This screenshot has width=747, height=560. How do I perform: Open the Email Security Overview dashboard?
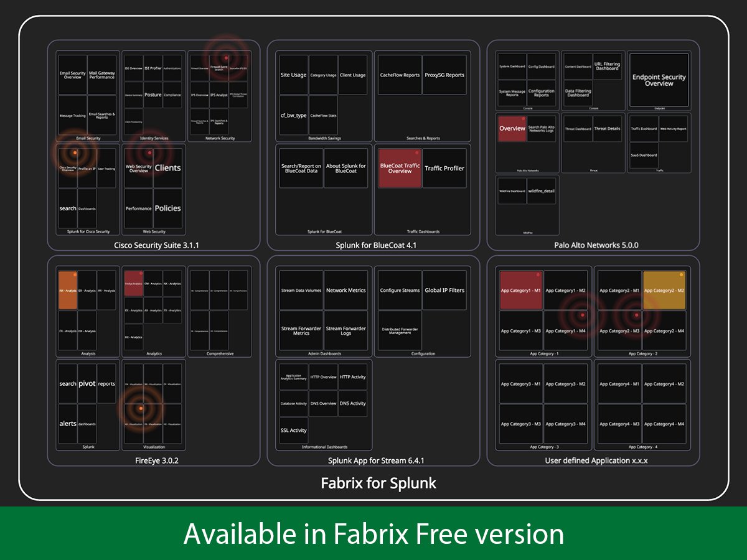tap(72, 74)
